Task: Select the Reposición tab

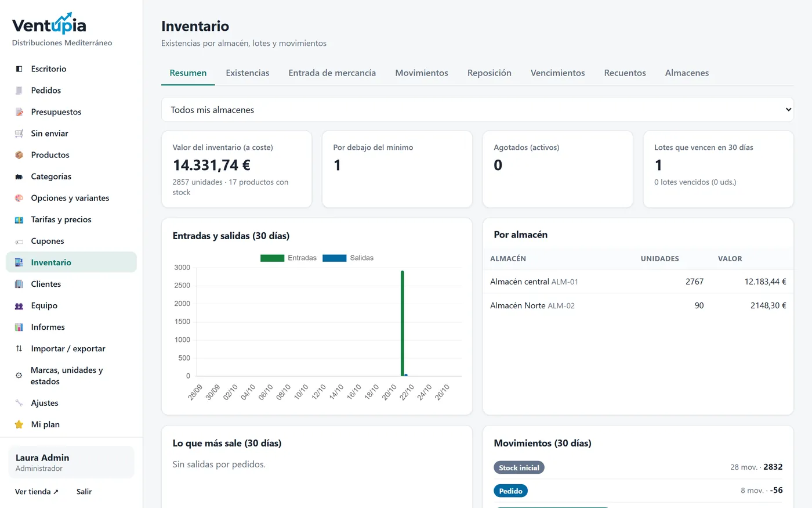Action: coord(490,73)
